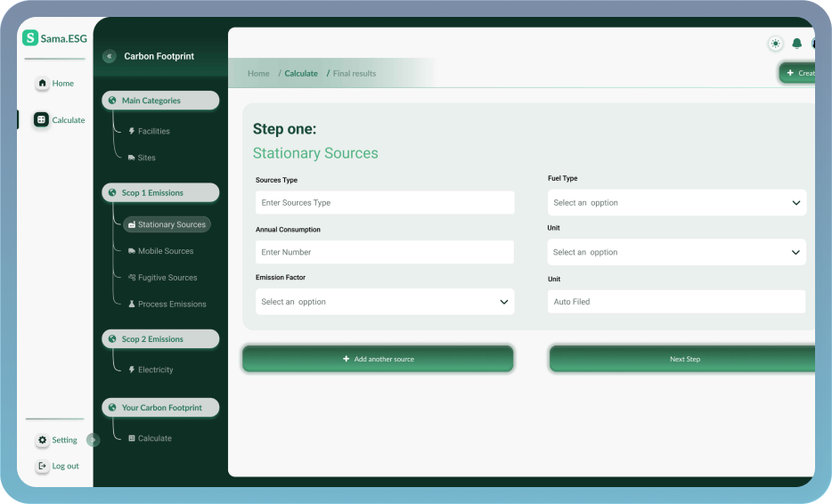Click the Log out icon
The width and height of the screenshot is (832, 504).
tap(42, 466)
